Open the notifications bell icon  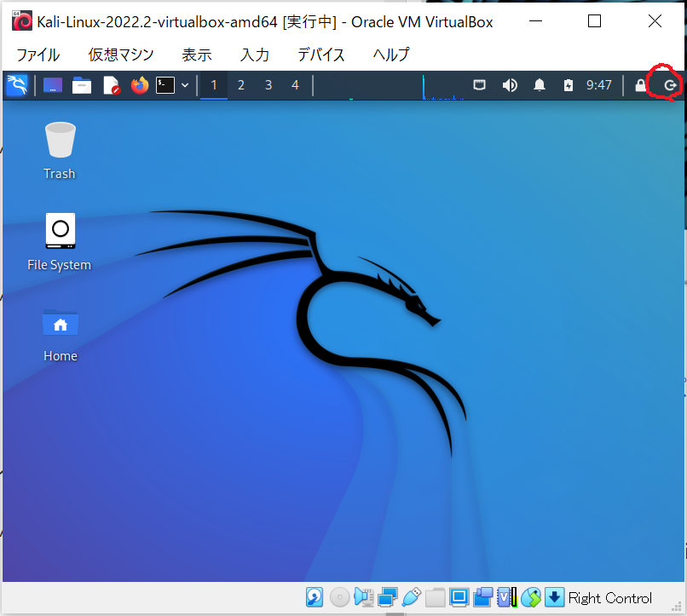tap(540, 85)
